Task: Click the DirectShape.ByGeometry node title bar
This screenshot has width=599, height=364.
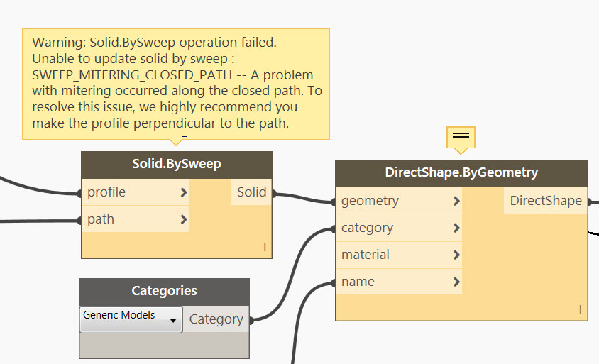Action: click(x=461, y=173)
